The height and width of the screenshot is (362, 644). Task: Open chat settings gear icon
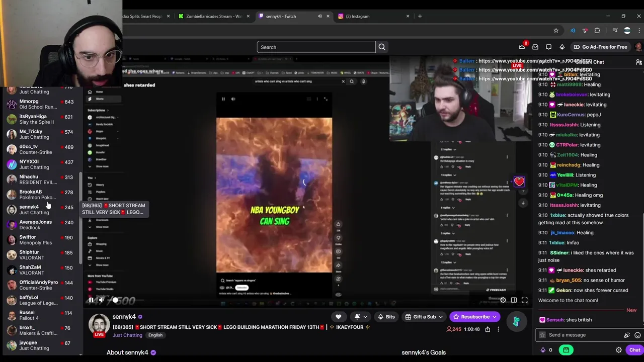coord(619,350)
